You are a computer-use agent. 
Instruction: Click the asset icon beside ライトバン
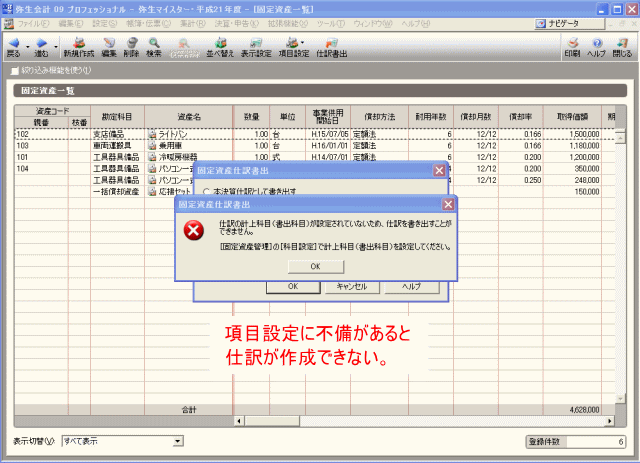click(x=152, y=134)
